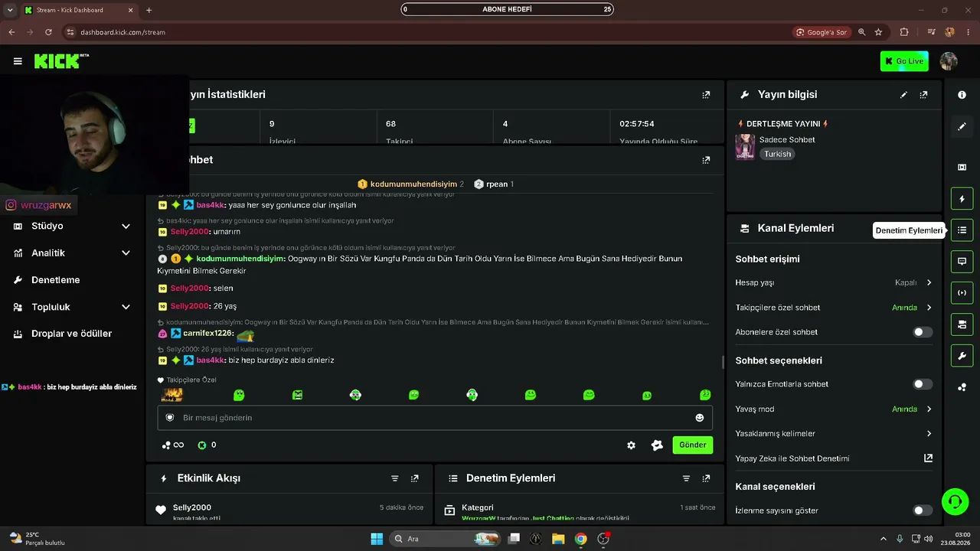Click the pencil edit icon in the right sidebar
The width and height of the screenshot is (980, 551).
[x=962, y=126]
